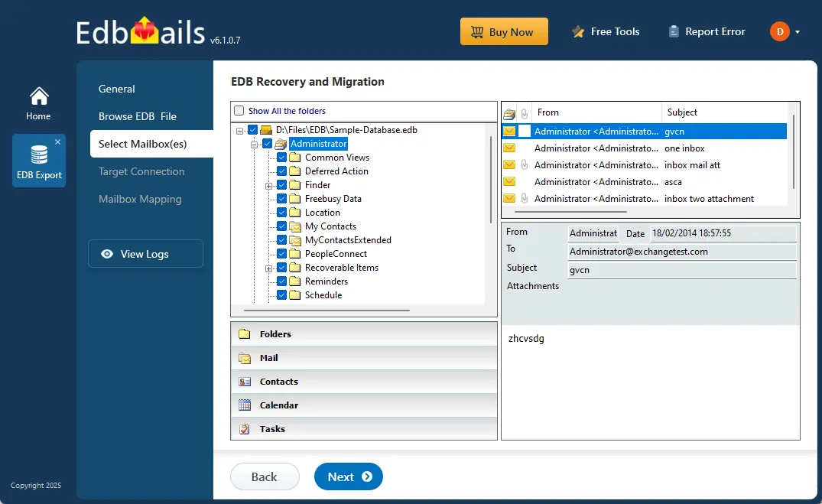Select the Select Mailbox(es) step
Image resolution: width=822 pixels, height=504 pixels.
click(x=151, y=144)
